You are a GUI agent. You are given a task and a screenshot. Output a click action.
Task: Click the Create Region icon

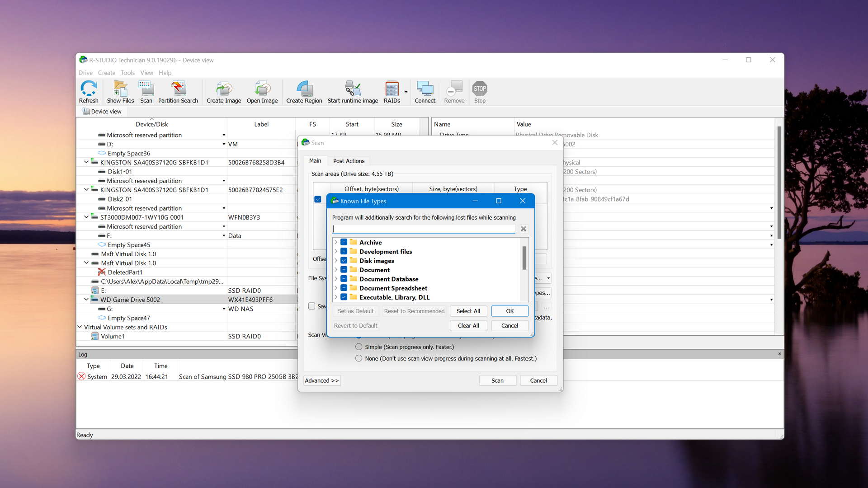click(304, 92)
